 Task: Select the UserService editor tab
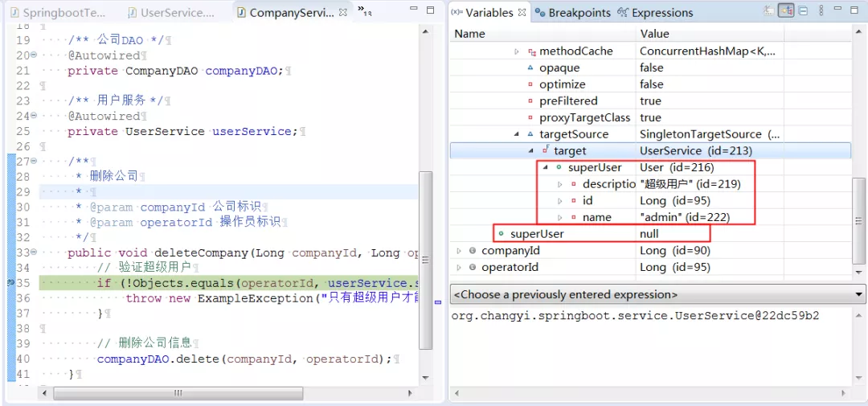click(x=172, y=12)
